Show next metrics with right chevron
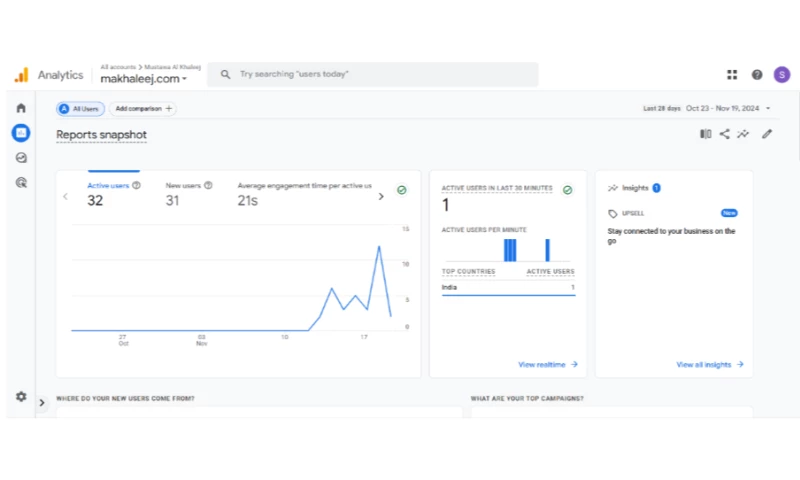 [381, 196]
